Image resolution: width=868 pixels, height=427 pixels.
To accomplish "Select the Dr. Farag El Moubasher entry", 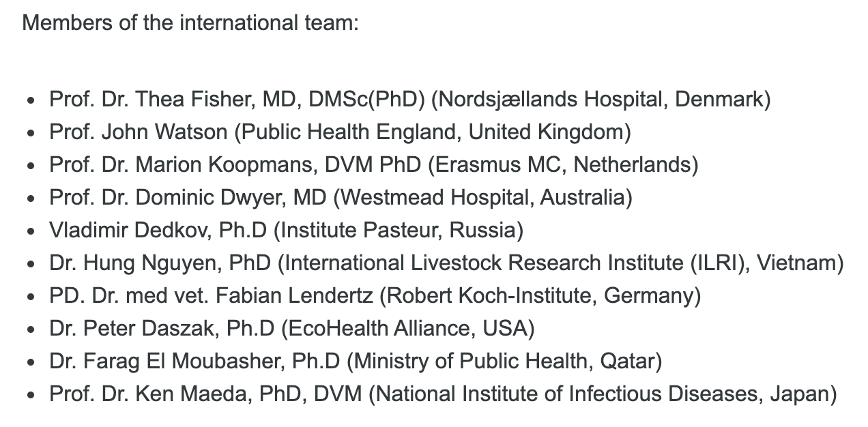I will click(356, 362).
